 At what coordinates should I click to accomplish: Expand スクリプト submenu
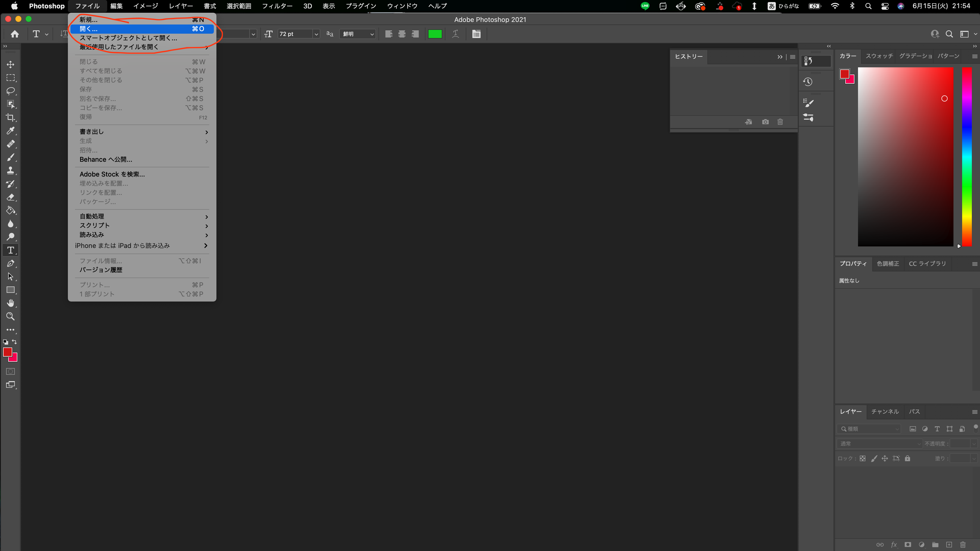[142, 226]
